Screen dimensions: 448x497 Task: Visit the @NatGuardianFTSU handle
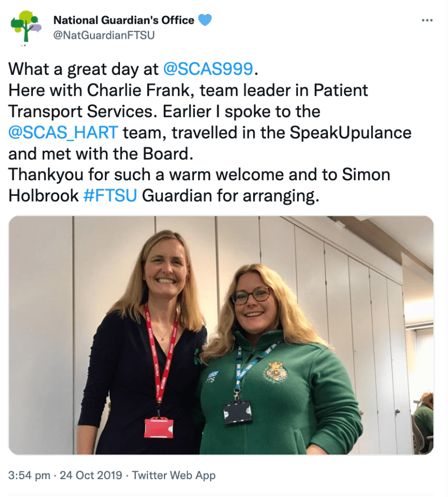point(103,35)
